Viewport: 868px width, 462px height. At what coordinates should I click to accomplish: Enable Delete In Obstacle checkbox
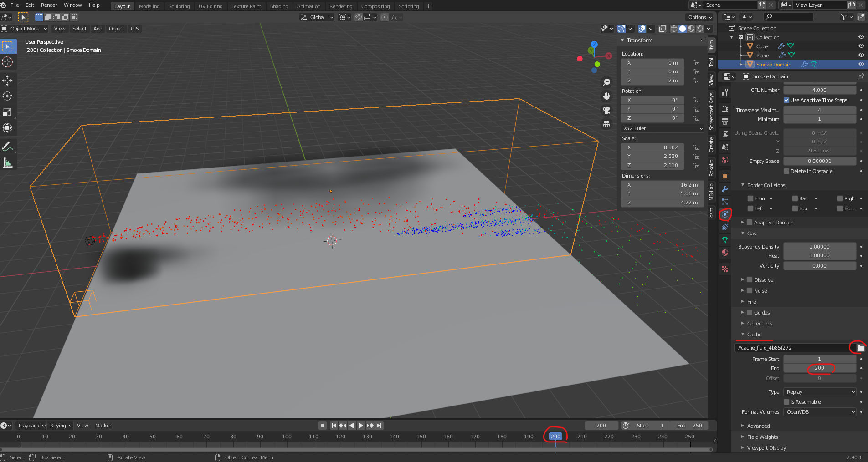click(786, 171)
